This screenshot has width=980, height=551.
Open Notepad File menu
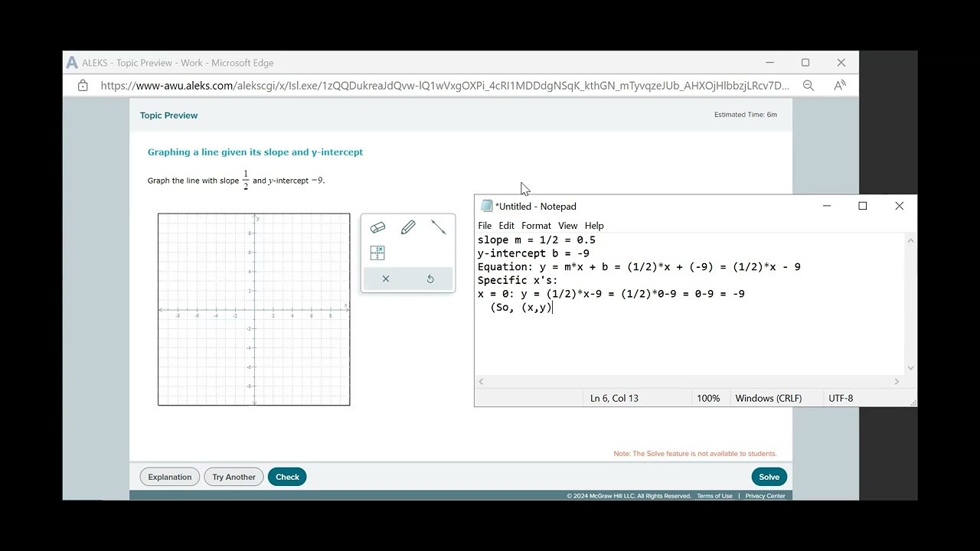(x=485, y=226)
